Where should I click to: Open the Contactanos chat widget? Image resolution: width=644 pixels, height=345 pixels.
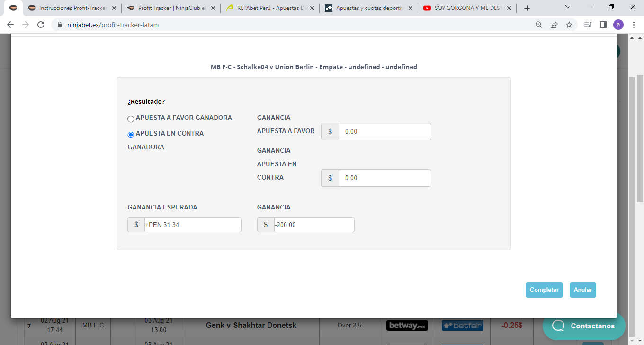[584, 326]
